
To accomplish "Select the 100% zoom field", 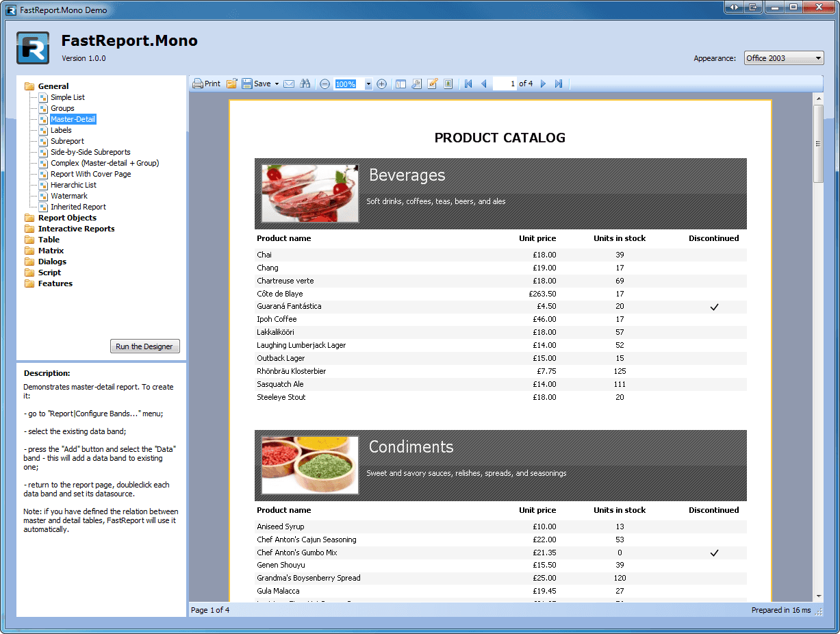I will (349, 84).
